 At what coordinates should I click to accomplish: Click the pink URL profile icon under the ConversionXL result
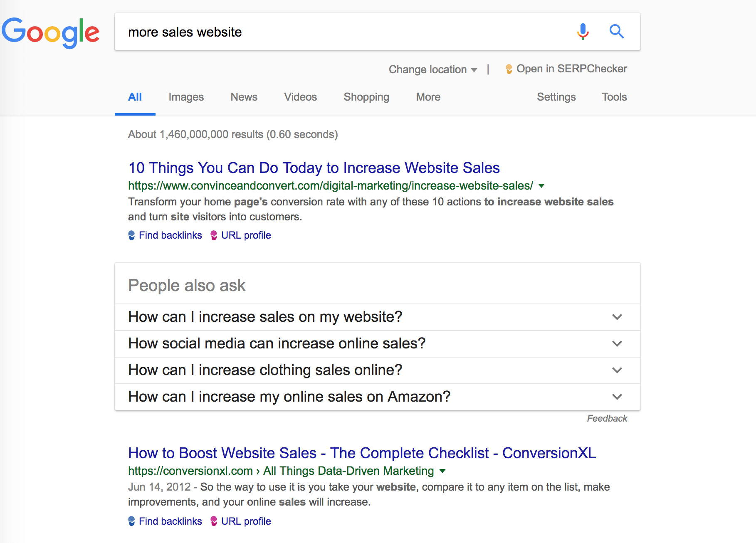(214, 521)
